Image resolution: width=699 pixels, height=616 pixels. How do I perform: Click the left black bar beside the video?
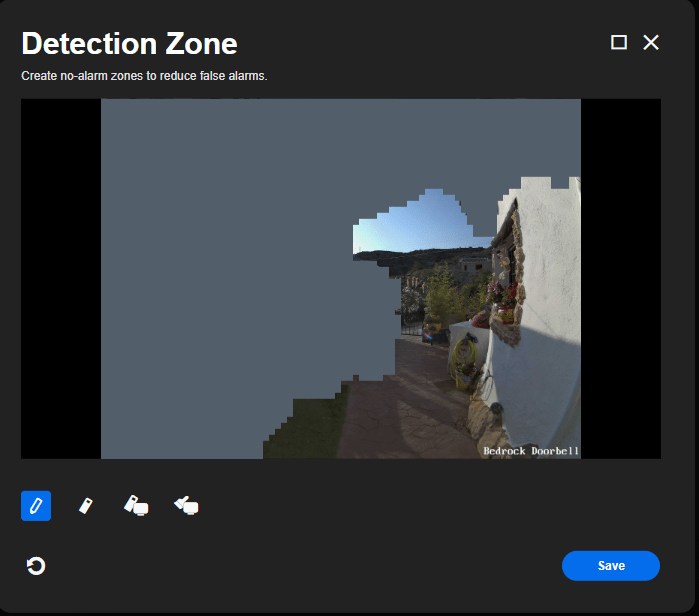point(60,280)
